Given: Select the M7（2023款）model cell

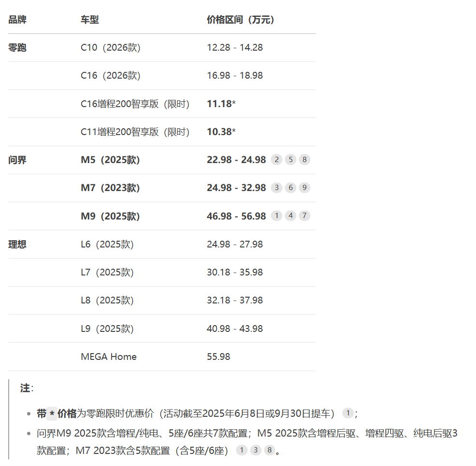Looking at the screenshot, I should (x=111, y=188).
